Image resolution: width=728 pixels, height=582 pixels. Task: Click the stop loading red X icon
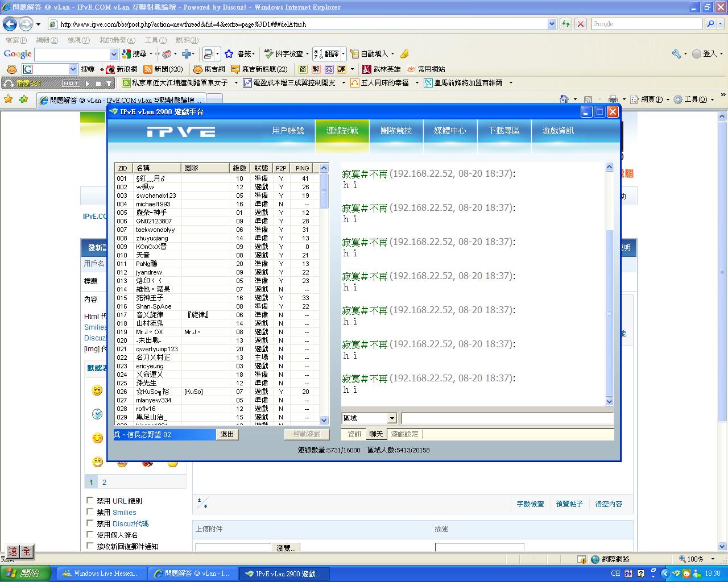coord(580,24)
